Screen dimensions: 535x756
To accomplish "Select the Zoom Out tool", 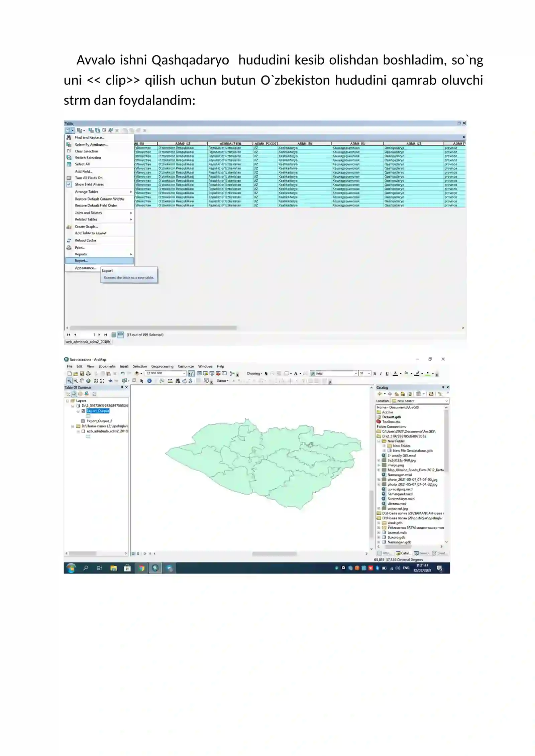I will [76, 381].
